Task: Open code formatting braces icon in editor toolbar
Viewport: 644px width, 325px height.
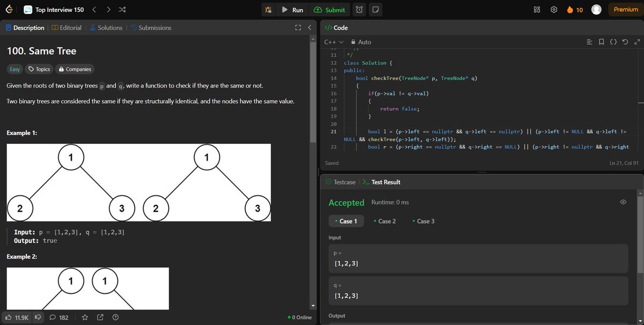Action: click(x=613, y=42)
